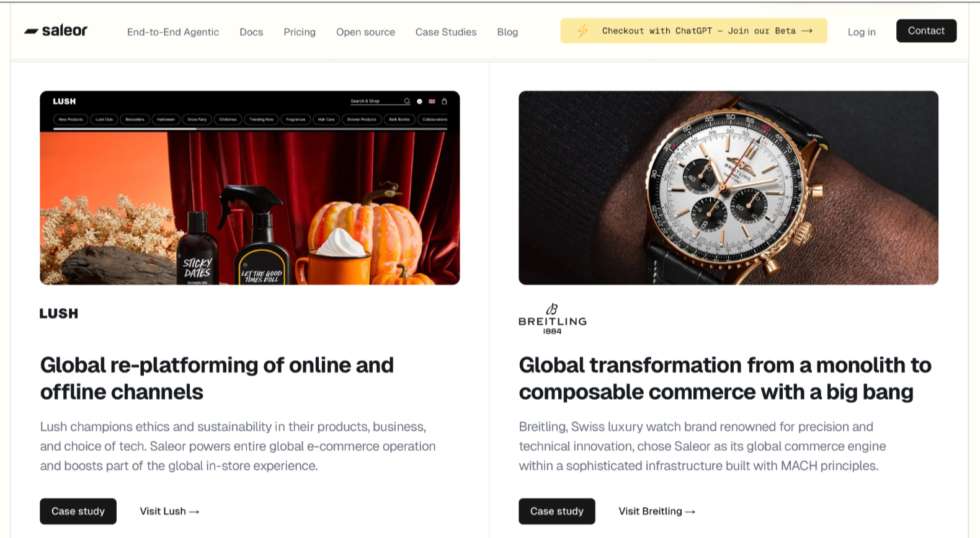Click the Saleor logo
Image resolution: width=980 pixels, height=538 pixels.
[x=56, y=30]
